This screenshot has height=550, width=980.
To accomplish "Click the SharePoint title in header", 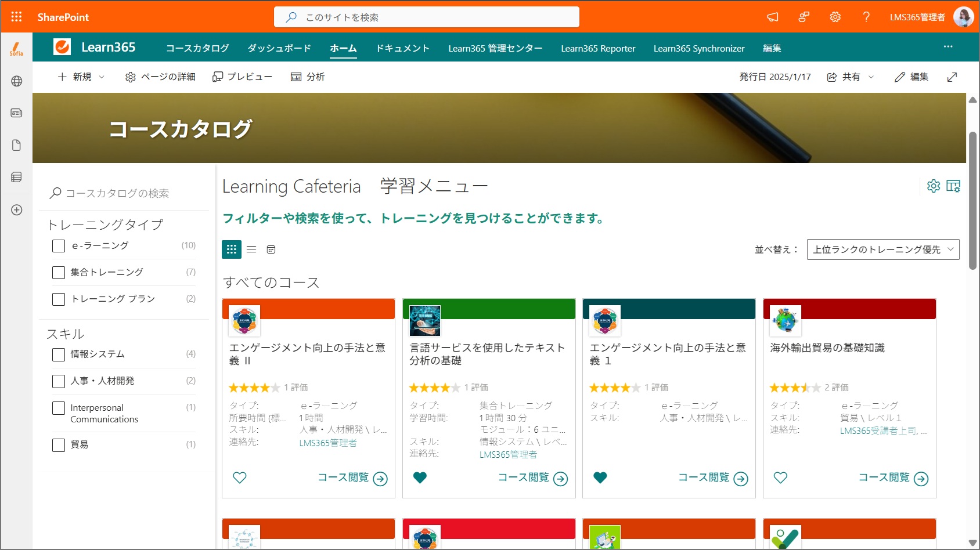I will coord(63,17).
